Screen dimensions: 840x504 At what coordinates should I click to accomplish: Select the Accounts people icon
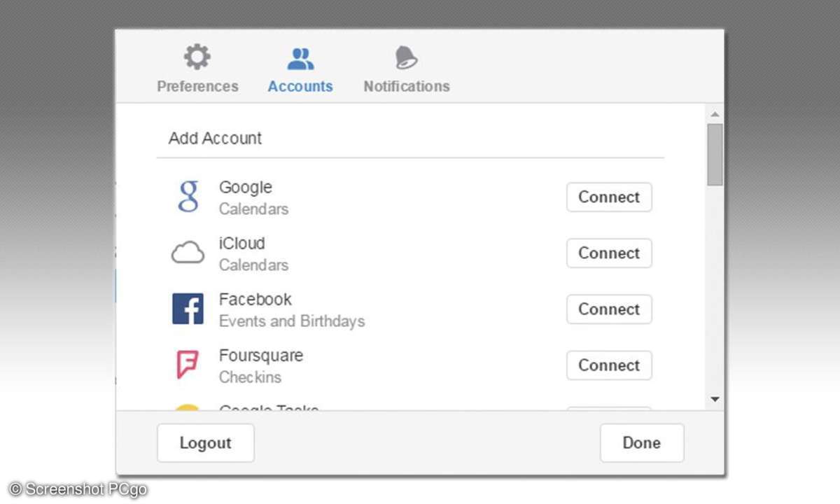click(x=300, y=58)
